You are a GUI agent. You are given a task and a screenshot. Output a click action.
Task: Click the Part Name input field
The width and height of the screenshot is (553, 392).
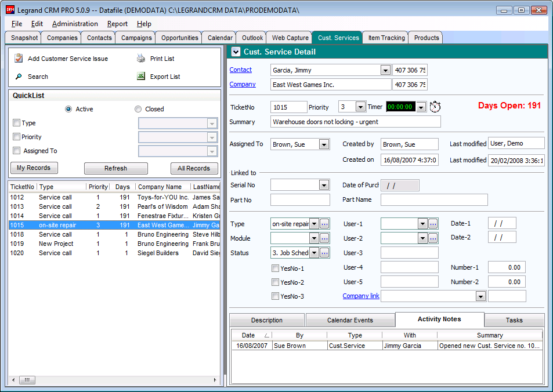434,199
